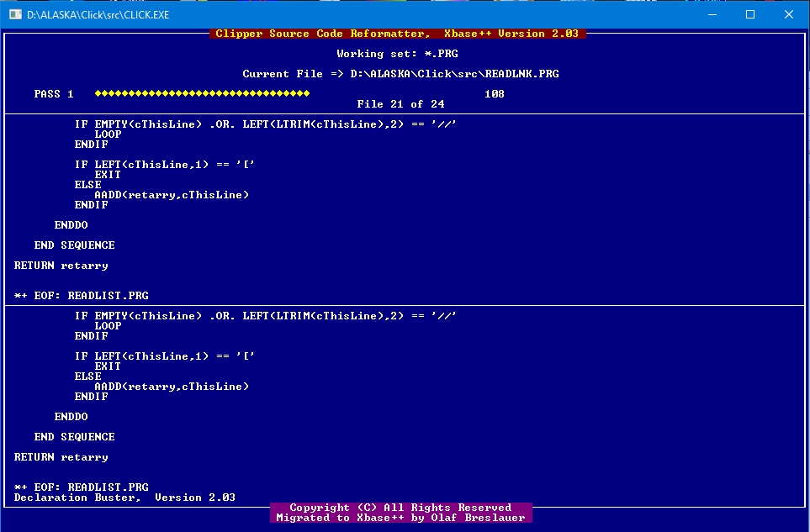Click ENDDO in upper pane
This screenshot has width=810, height=532.
click(71, 225)
